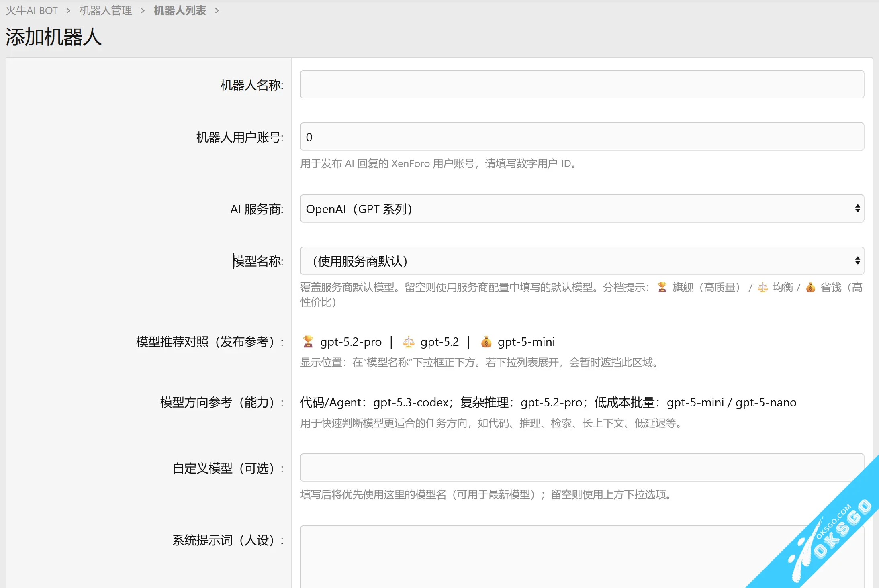Click money bag icon in tier hint text
Viewport: 879px width, 588px height.
tap(811, 287)
